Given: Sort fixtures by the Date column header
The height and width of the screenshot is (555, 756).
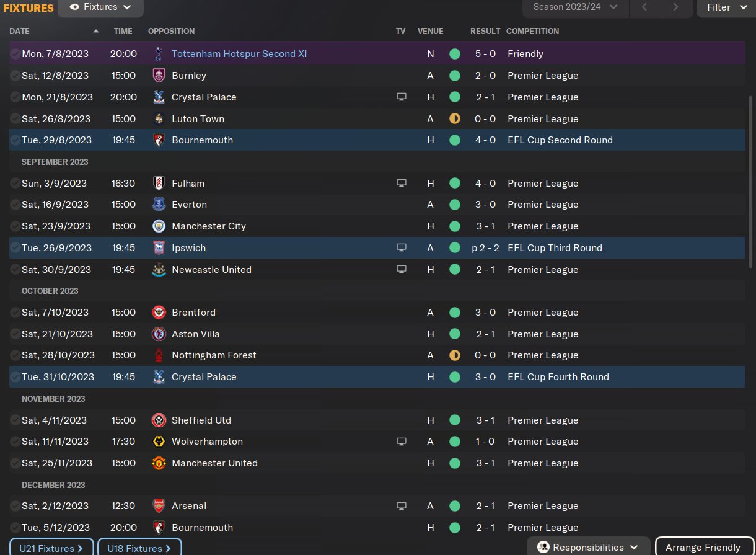Looking at the screenshot, I should point(20,31).
